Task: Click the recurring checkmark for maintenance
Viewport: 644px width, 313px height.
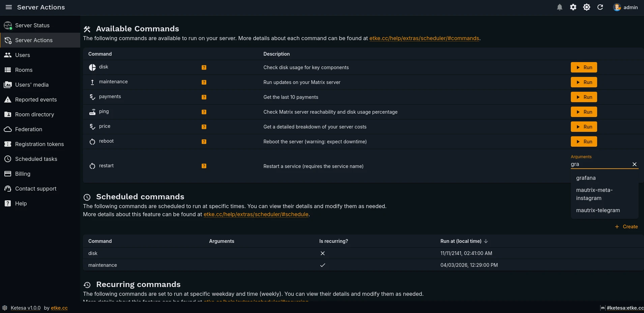Action: click(323, 265)
